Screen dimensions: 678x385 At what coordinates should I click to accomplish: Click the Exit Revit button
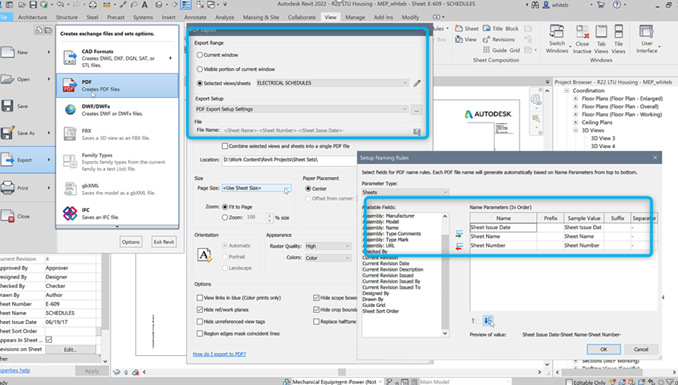click(164, 242)
